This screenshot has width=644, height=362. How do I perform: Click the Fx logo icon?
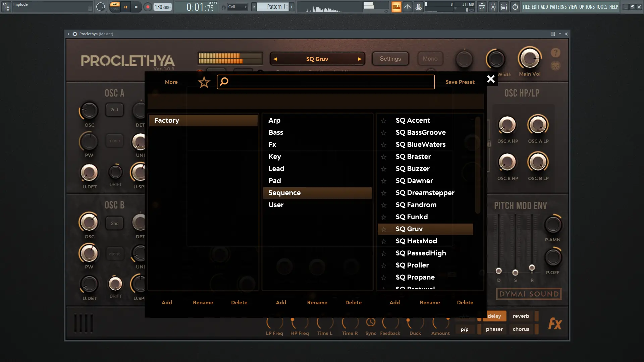[x=555, y=324]
